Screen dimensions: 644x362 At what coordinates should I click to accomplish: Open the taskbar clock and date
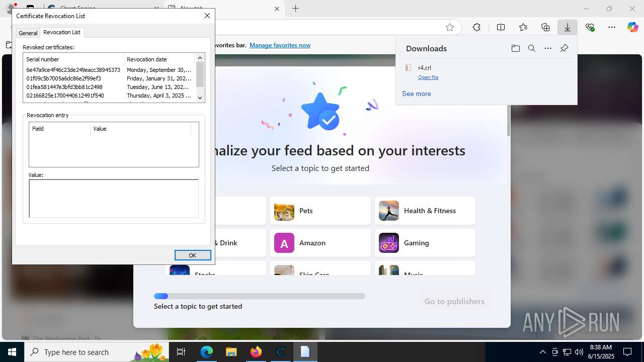(601, 352)
